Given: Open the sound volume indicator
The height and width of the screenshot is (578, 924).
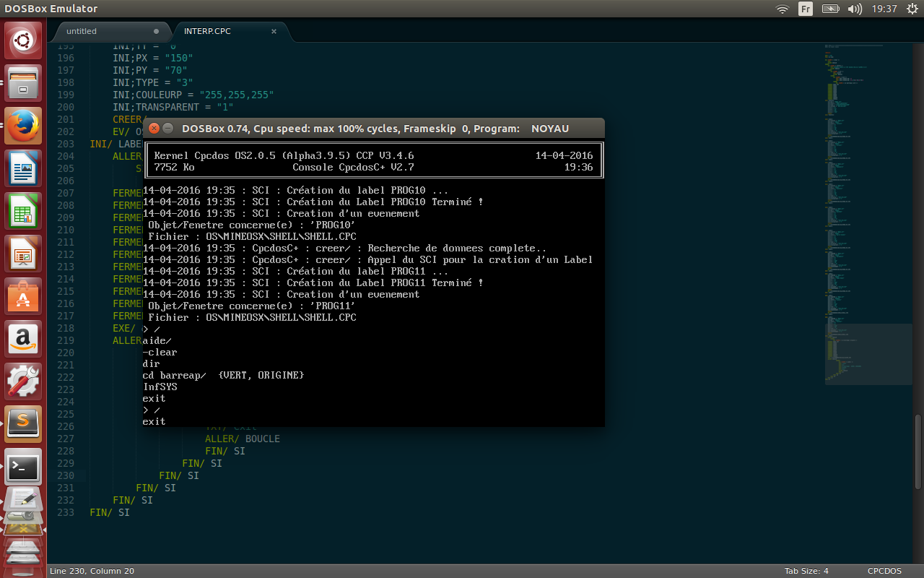Looking at the screenshot, I should 855,9.
